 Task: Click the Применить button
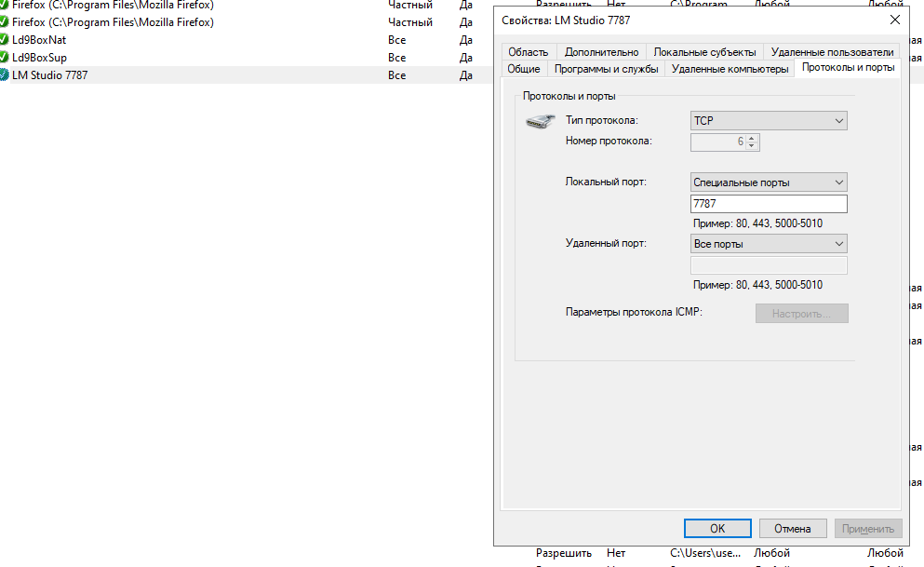[868, 528]
